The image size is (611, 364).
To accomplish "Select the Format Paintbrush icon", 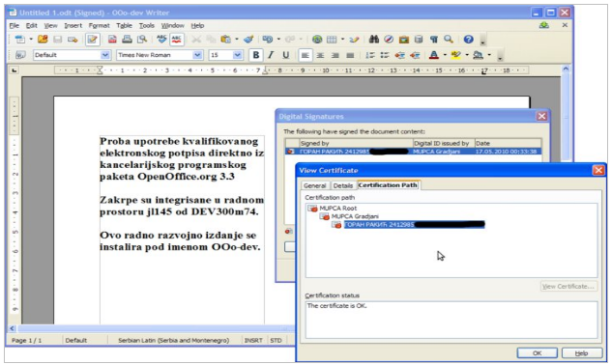I will point(248,40).
